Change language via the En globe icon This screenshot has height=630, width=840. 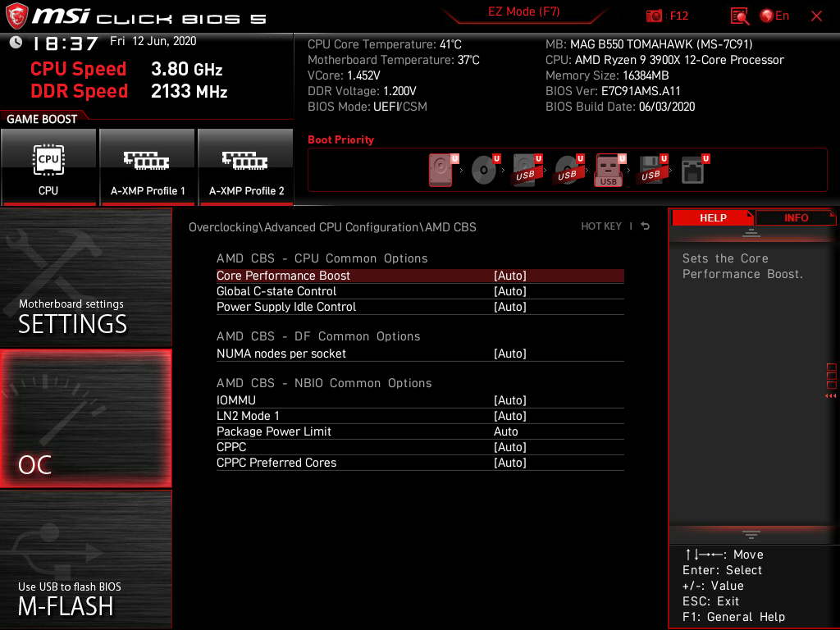click(x=774, y=16)
